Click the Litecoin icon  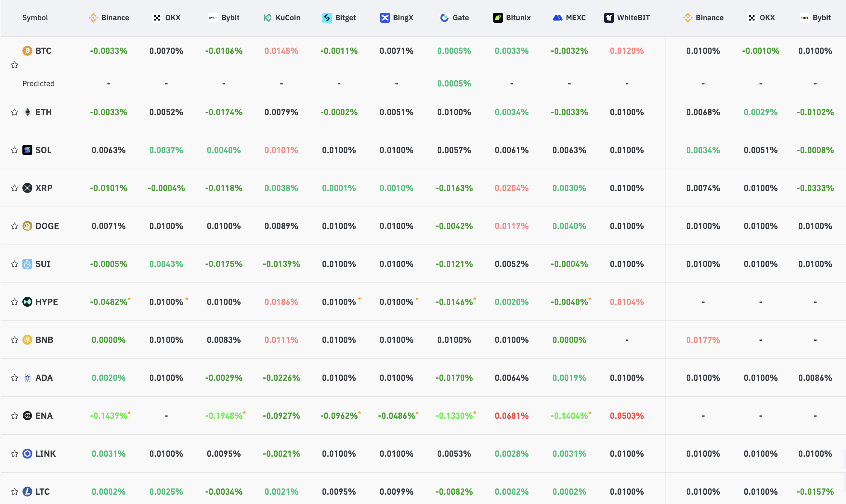27,492
